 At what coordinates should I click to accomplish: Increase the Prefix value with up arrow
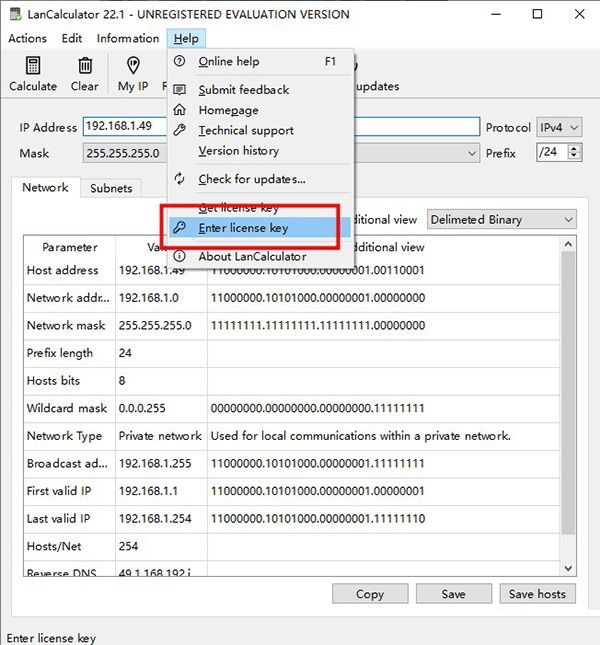[x=575, y=148]
